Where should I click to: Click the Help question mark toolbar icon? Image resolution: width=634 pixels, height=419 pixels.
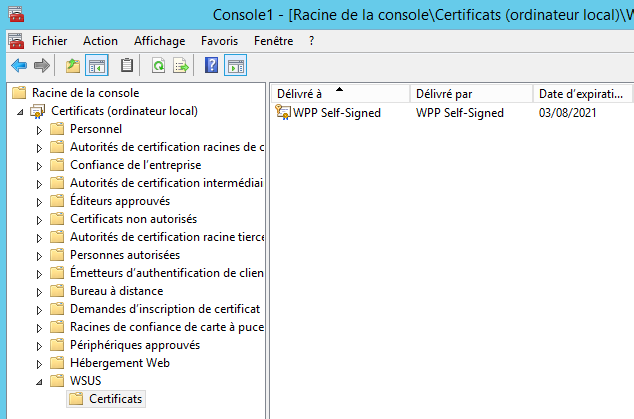(211, 65)
